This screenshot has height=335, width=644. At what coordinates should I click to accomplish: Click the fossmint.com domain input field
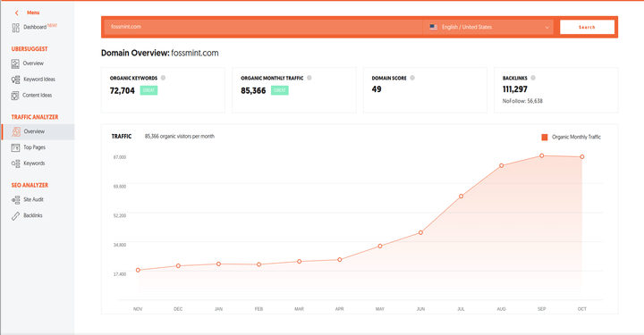(x=263, y=27)
